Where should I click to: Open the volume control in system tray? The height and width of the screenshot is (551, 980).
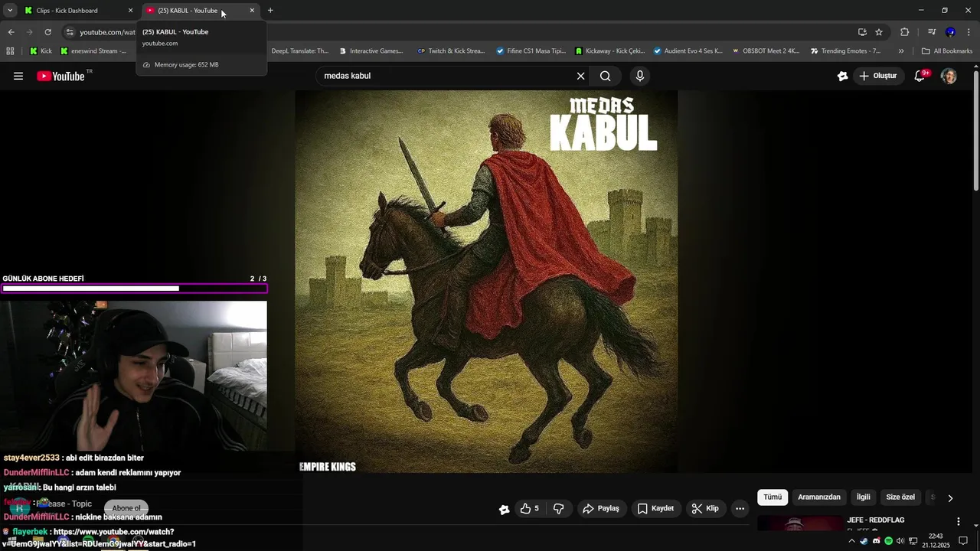[900, 541]
